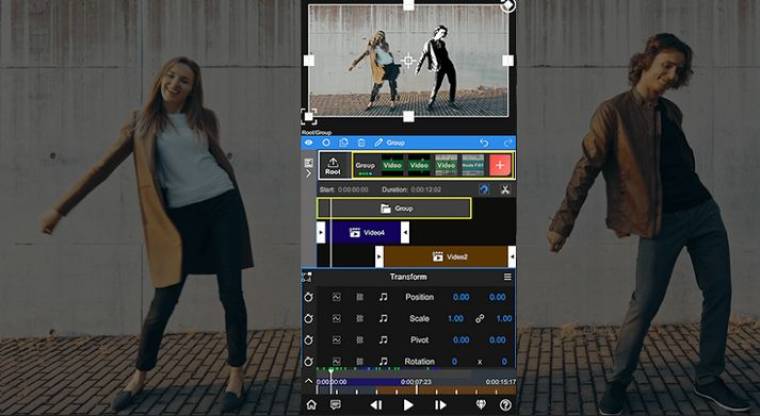Toggle the eye visibility icon in blue toolbar
The width and height of the screenshot is (760, 416).
(308, 143)
